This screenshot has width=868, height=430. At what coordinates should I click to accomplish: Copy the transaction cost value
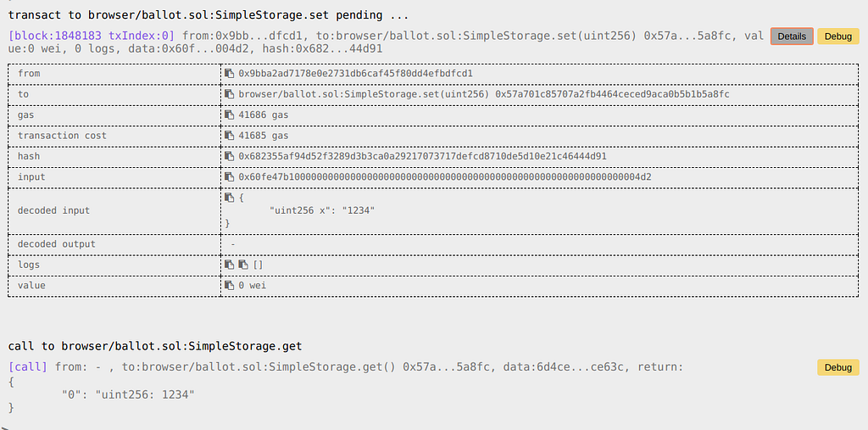229,135
